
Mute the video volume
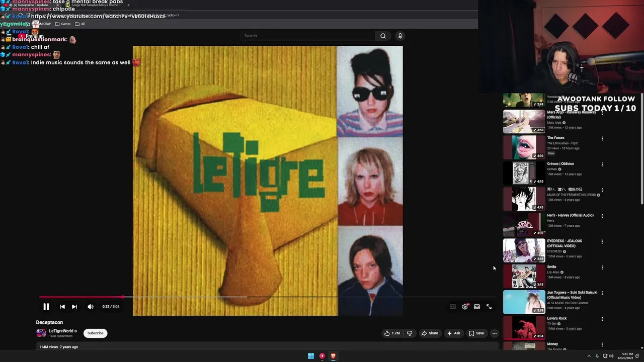(91, 307)
